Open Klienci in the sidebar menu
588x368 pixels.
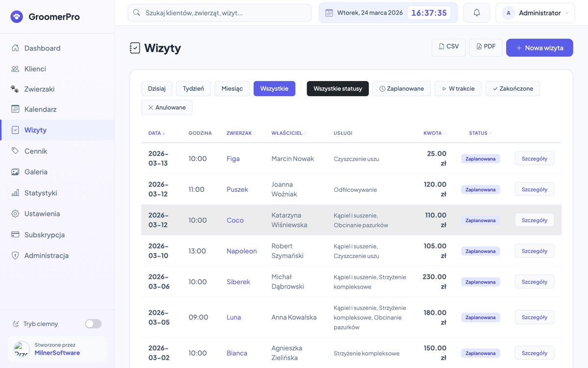35,69
